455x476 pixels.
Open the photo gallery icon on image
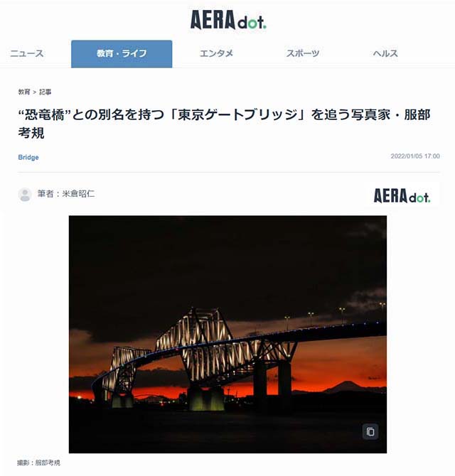[x=370, y=431]
